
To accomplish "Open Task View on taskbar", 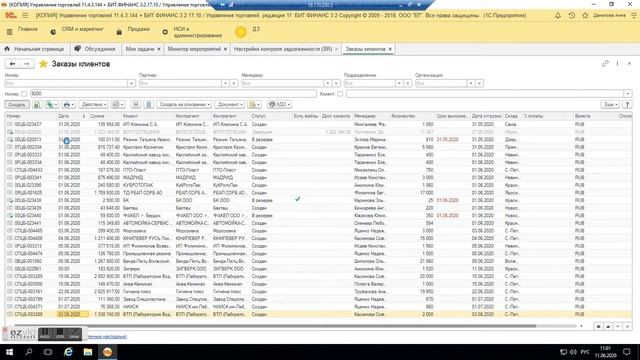I will pos(48,352).
